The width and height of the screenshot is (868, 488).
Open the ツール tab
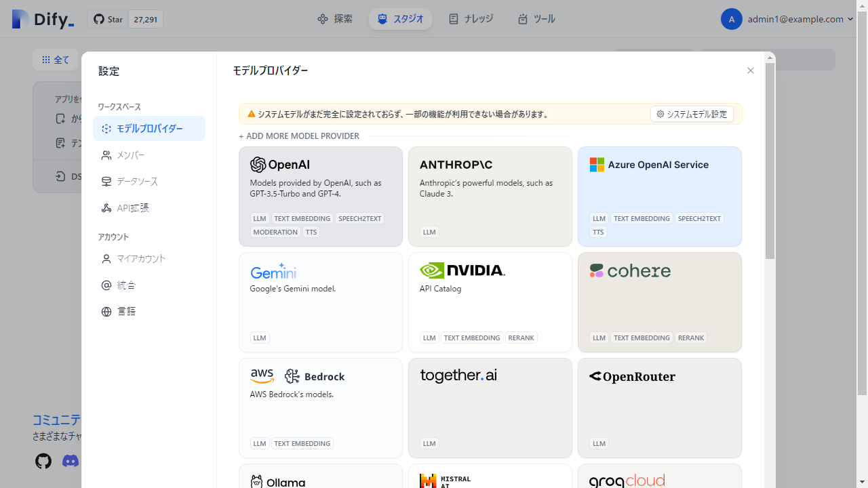tap(536, 19)
